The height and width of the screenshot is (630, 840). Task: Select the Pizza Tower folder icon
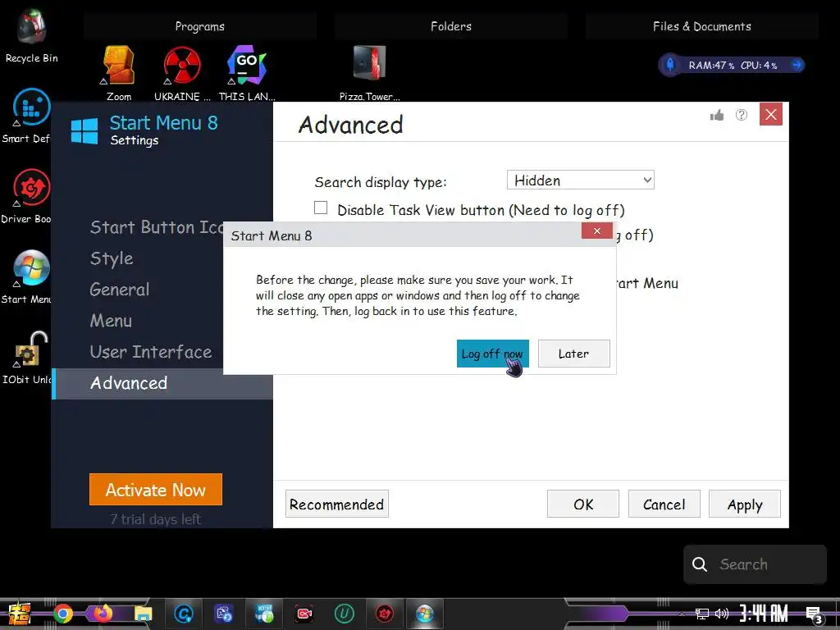[x=370, y=73]
